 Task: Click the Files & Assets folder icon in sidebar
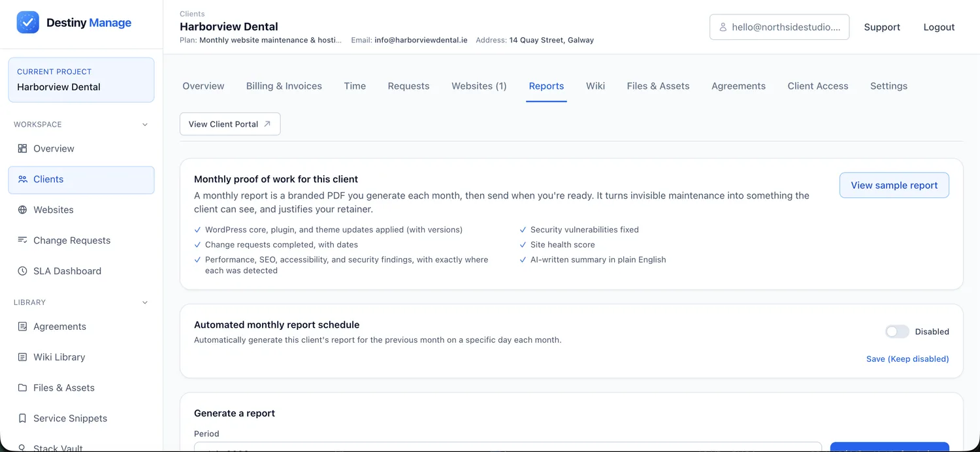[22, 388]
